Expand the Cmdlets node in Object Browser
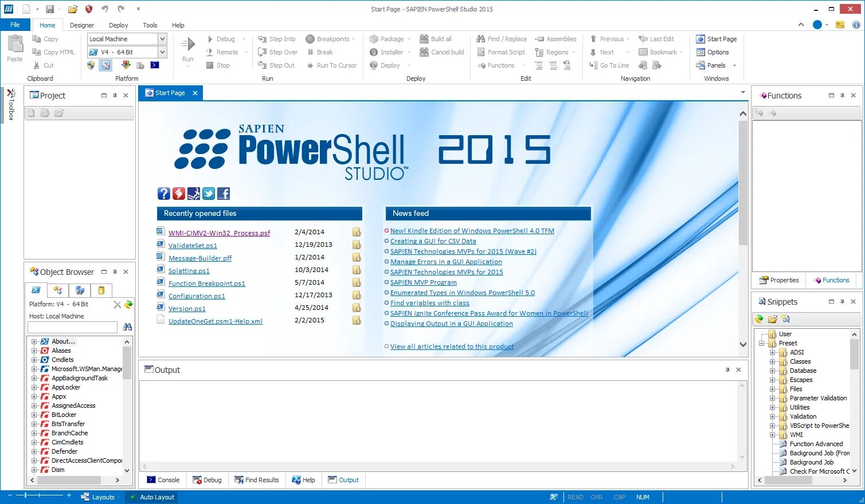The image size is (865, 504). [x=34, y=360]
